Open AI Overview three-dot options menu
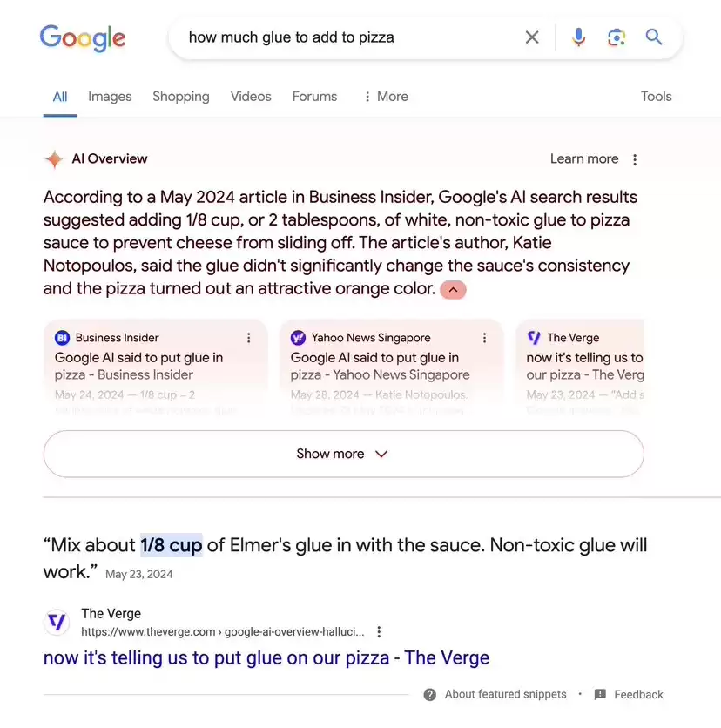 [x=635, y=159]
